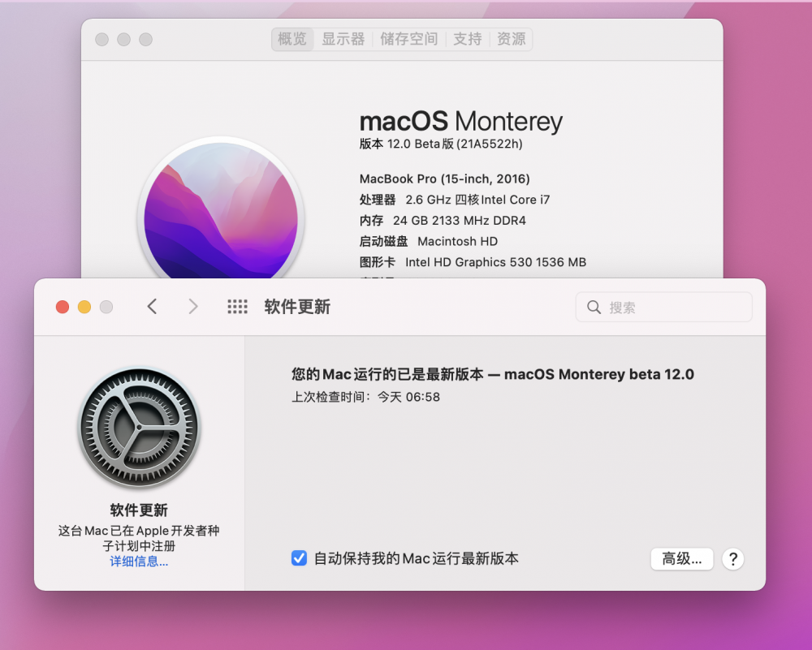
Task: Click 上次检查时间: 今天 06:58 text
Action: click(x=365, y=397)
